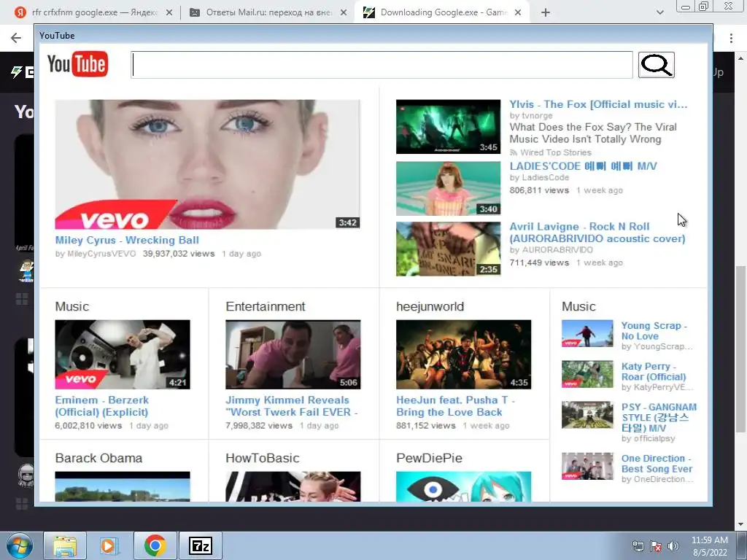Open the Avril Lavigne - Rock N Roll link

(x=597, y=233)
